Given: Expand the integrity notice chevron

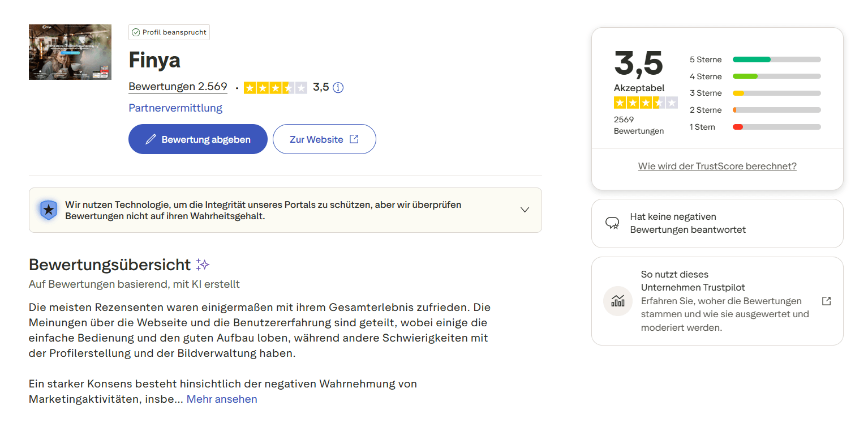Looking at the screenshot, I should [525, 210].
